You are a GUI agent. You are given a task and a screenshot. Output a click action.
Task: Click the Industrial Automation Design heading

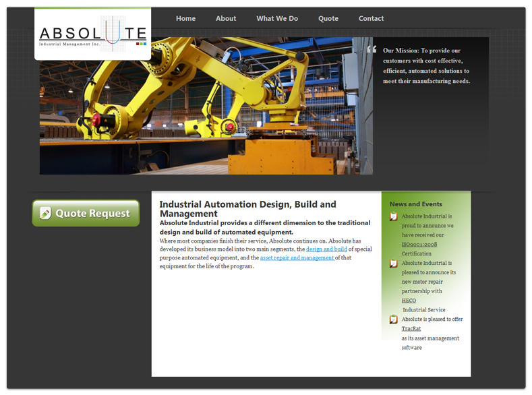point(248,209)
